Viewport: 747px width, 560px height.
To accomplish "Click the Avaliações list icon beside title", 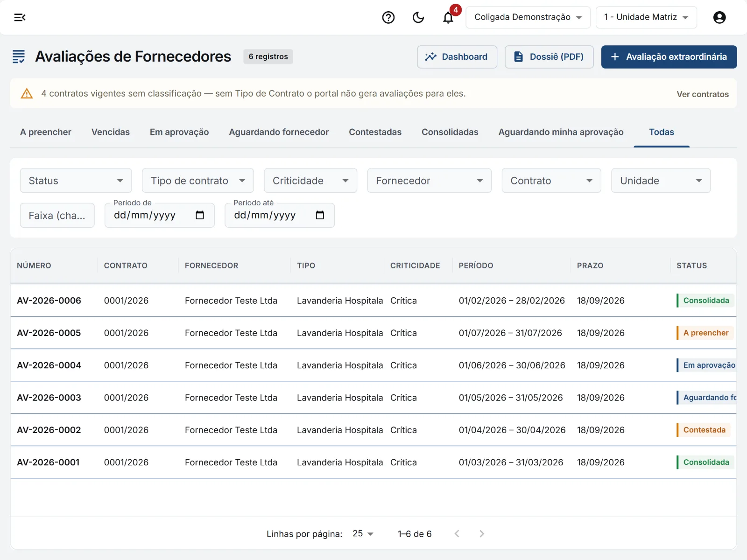I will [x=19, y=56].
